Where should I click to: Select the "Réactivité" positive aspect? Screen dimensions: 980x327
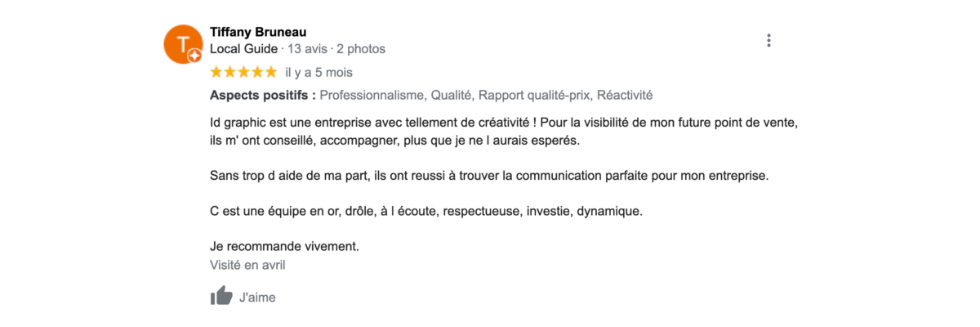point(625,96)
